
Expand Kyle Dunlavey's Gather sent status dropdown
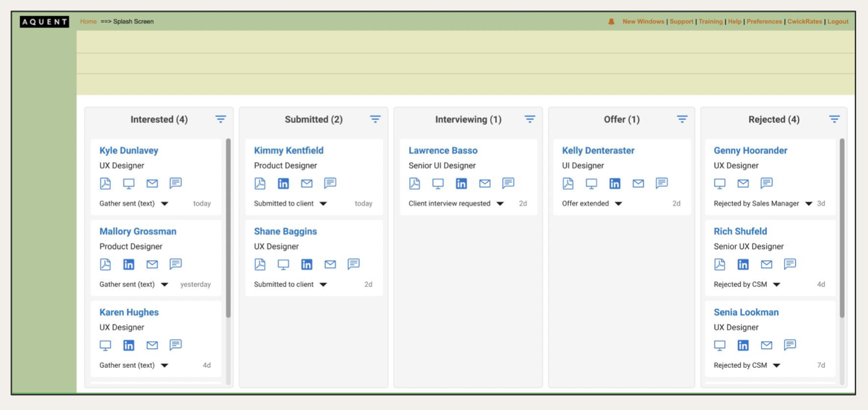pyautogui.click(x=165, y=204)
